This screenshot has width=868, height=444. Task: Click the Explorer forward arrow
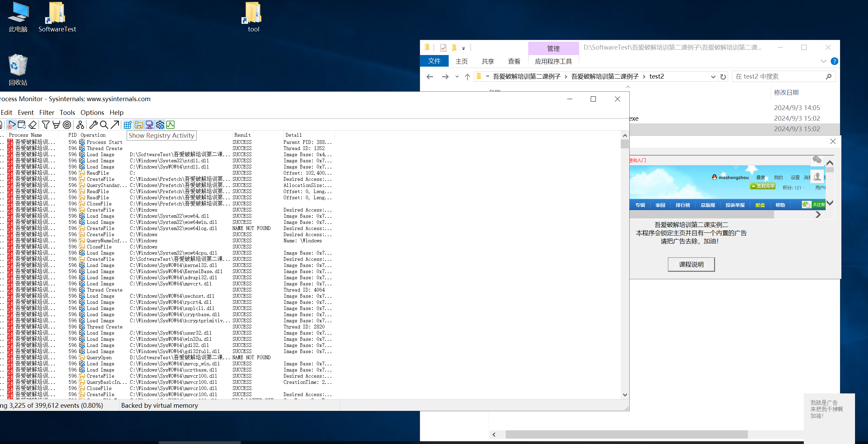click(445, 77)
